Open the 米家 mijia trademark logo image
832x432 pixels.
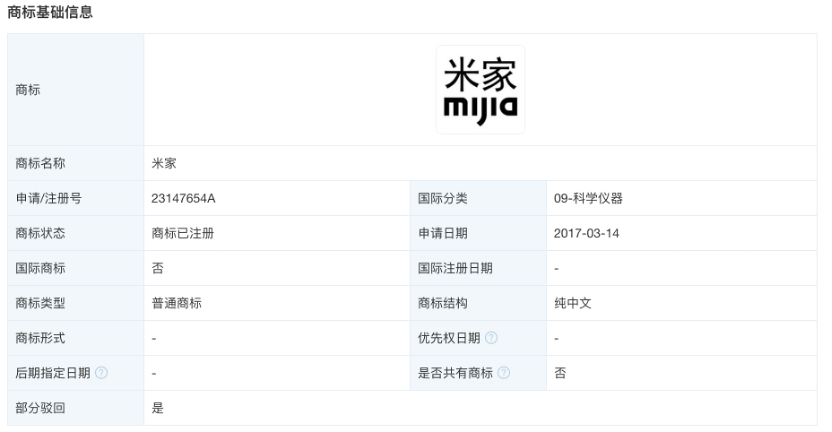pos(480,90)
